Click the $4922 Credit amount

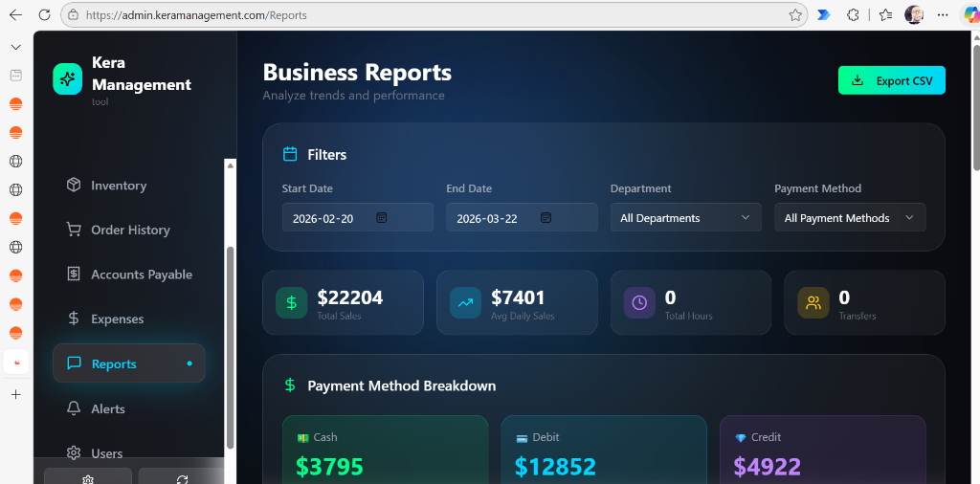768,466
